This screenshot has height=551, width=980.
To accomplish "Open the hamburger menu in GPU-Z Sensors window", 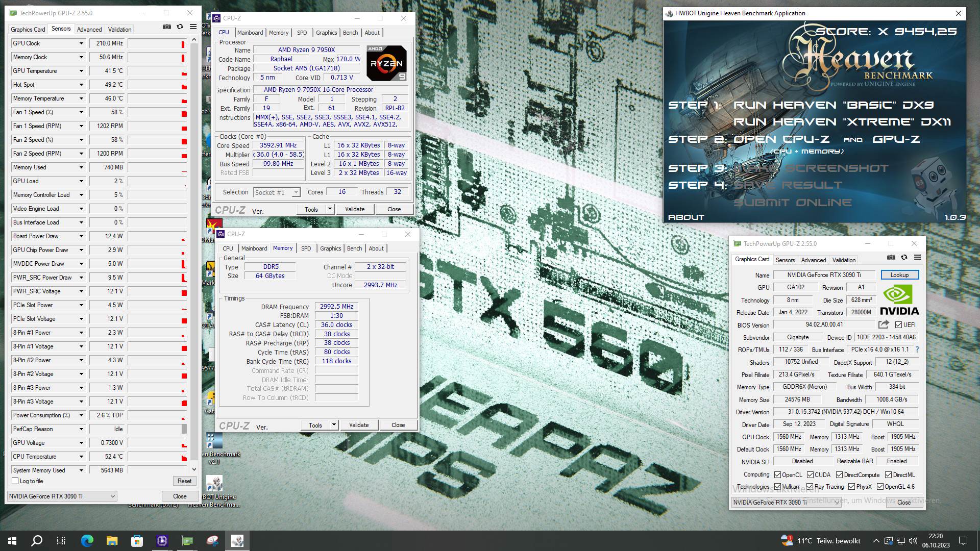I will point(193,27).
